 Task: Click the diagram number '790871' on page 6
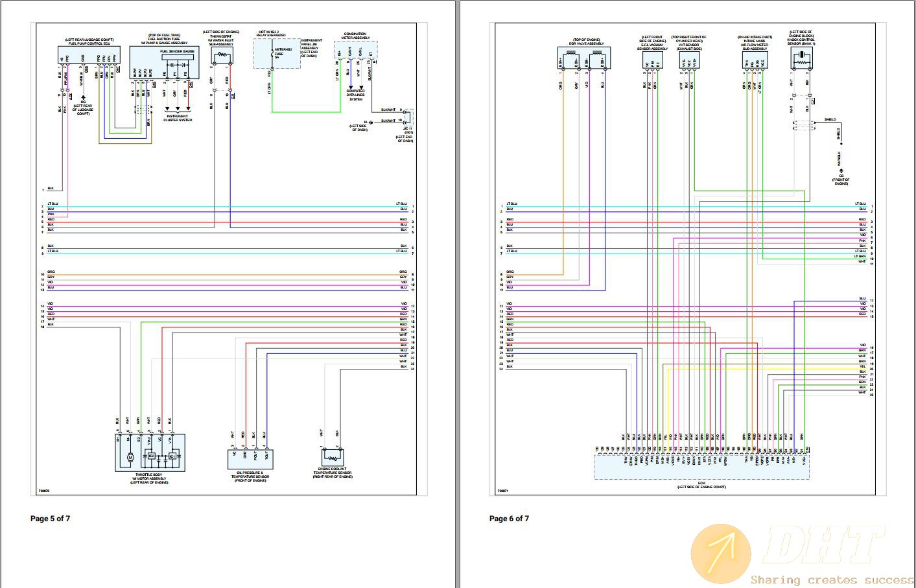pos(502,491)
